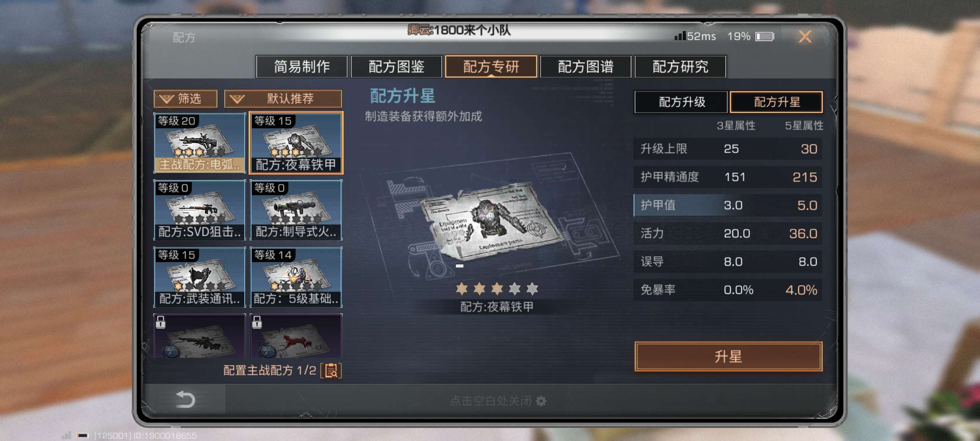
Task: Select the SVD sniper recipe thumbnail
Action: point(199,210)
